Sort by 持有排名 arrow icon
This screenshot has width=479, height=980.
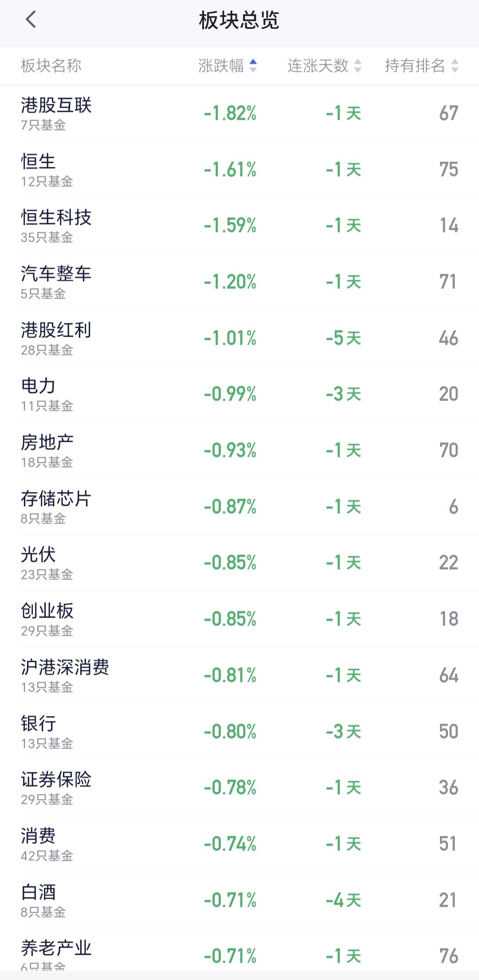pyautogui.click(x=455, y=66)
